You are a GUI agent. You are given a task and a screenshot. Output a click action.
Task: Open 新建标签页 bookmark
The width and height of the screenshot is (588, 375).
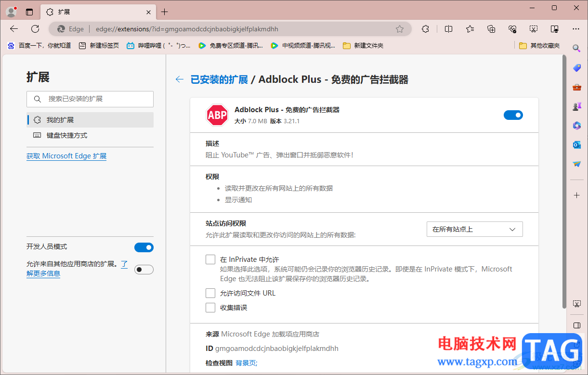coord(99,45)
